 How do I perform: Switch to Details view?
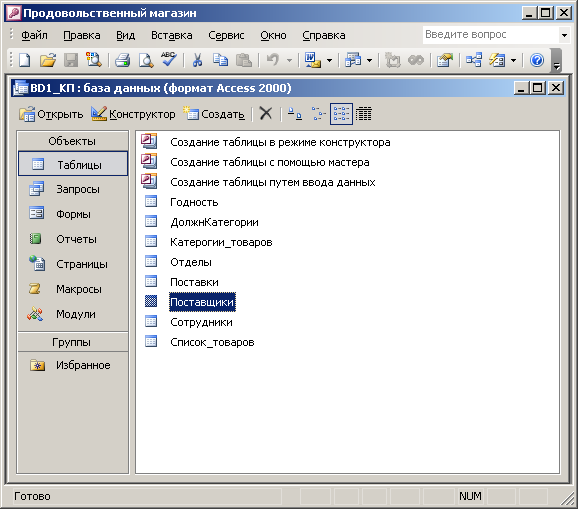pyautogui.click(x=364, y=114)
